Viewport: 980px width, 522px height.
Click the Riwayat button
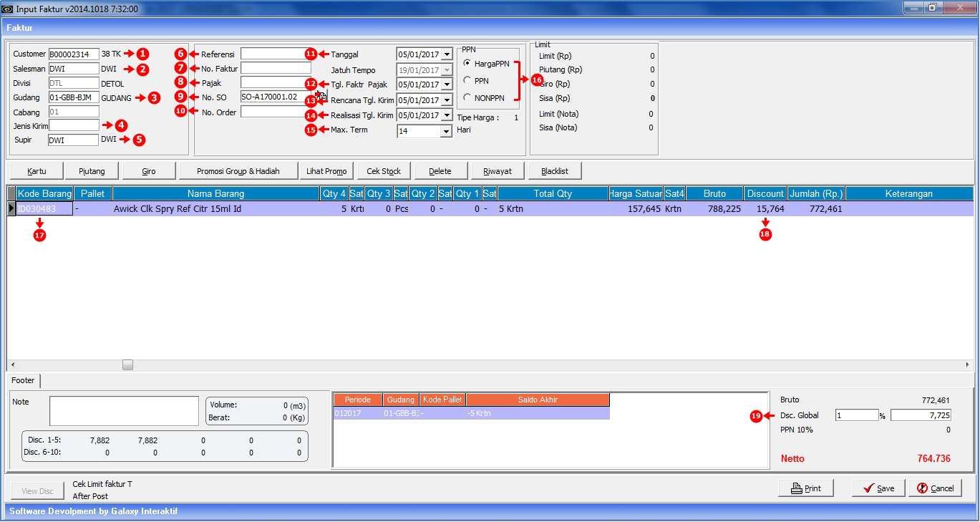tap(496, 171)
